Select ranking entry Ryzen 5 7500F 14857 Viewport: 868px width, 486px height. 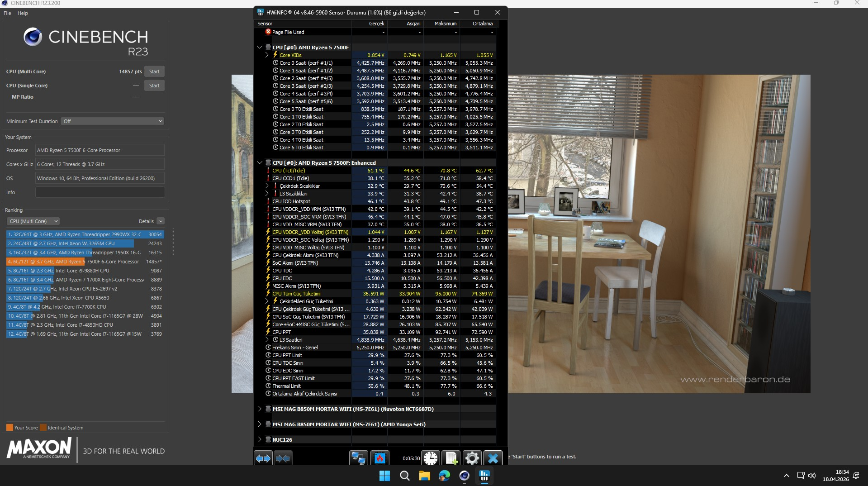pyautogui.click(x=85, y=262)
